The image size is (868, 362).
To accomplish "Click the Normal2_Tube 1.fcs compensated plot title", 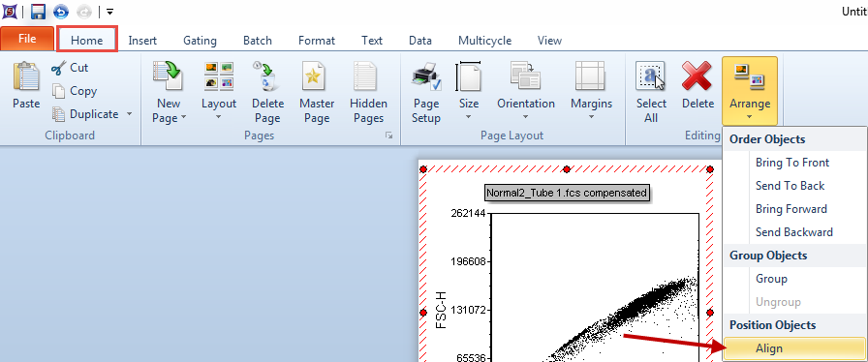I will tap(567, 194).
